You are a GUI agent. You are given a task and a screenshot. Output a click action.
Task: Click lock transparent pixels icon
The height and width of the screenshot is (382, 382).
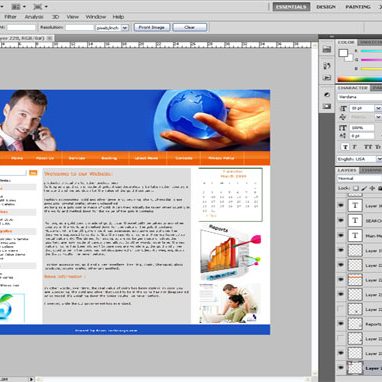[356, 188]
